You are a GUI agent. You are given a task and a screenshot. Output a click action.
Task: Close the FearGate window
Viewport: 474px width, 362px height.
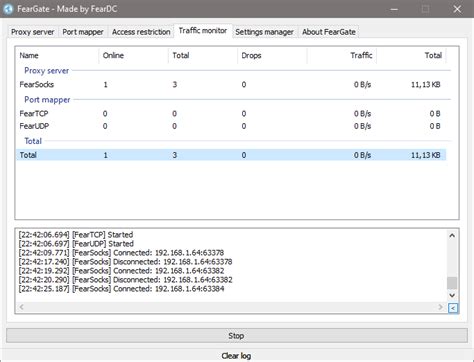click(x=457, y=9)
